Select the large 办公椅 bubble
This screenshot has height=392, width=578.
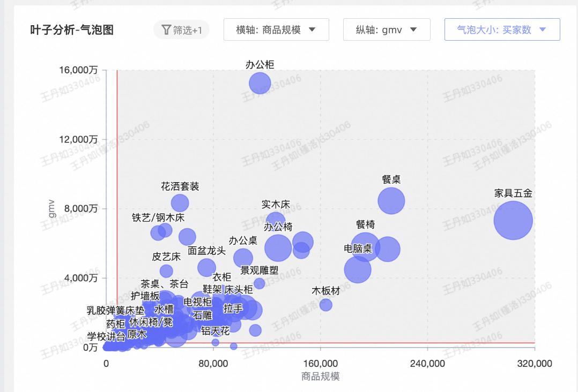pyautogui.click(x=278, y=247)
